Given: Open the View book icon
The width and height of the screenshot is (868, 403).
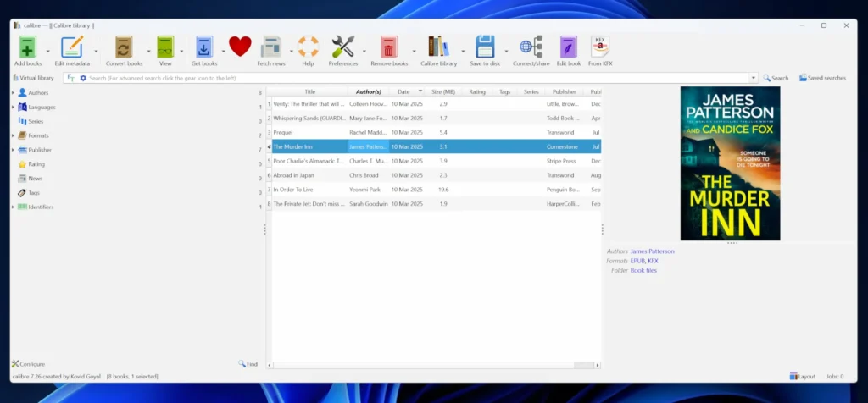Looking at the screenshot, I should [165, 47].
